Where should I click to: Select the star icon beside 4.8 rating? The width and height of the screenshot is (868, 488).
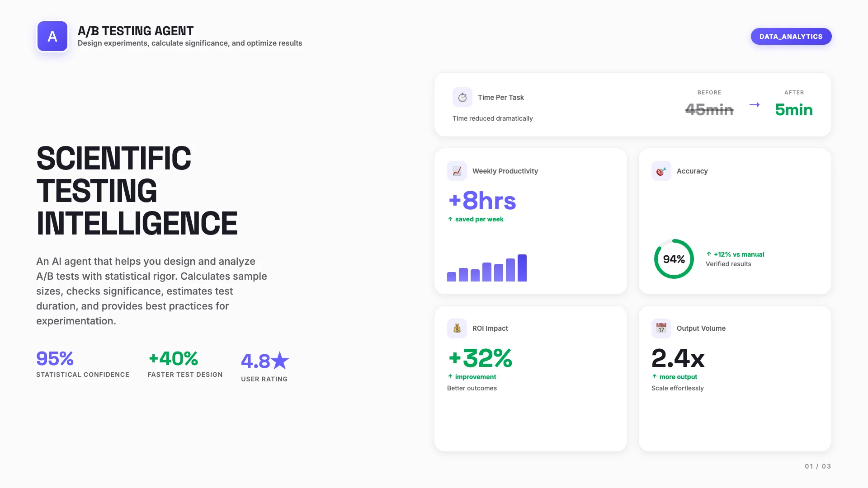tap(280, 360)
